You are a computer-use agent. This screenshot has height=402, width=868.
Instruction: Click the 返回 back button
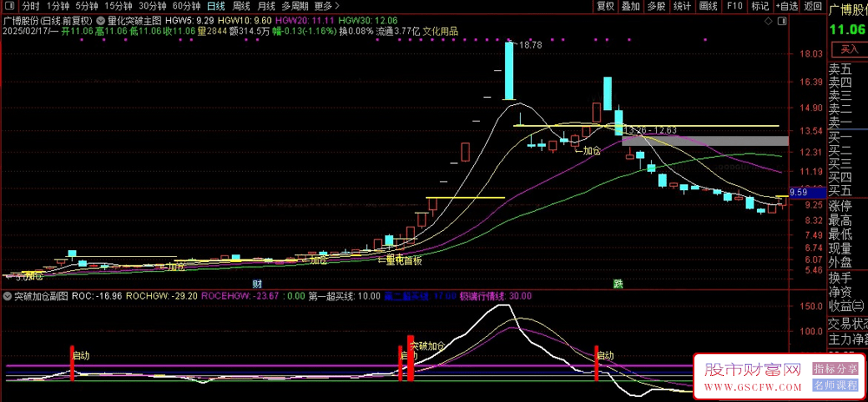pyautogui.click(x=812, y=6)
